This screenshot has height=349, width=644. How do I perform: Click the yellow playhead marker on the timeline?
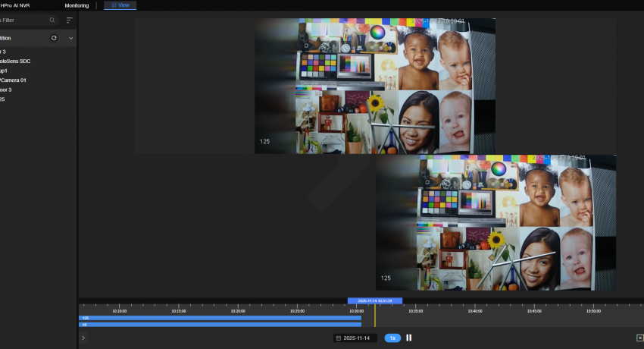coord(374,316)
